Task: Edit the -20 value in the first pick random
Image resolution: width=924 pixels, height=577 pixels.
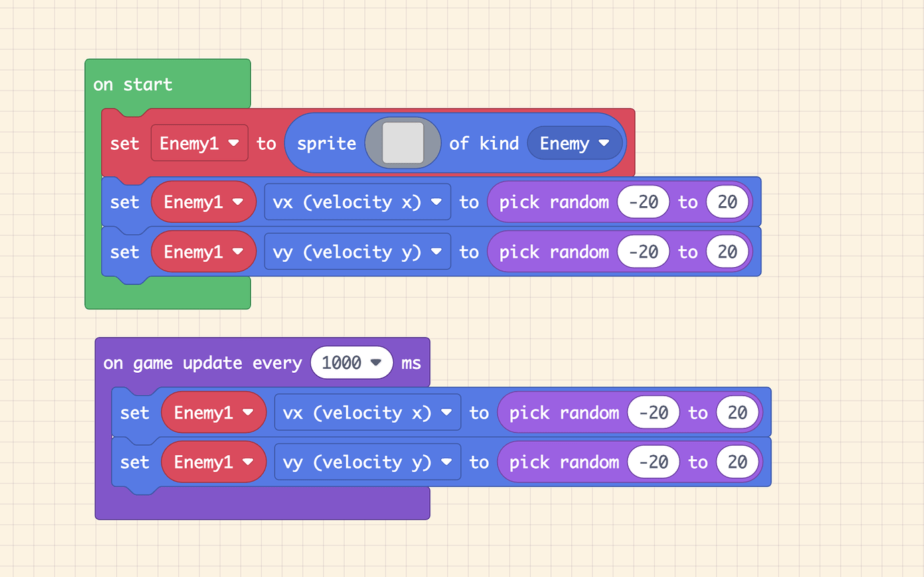Action: point(643,201)
